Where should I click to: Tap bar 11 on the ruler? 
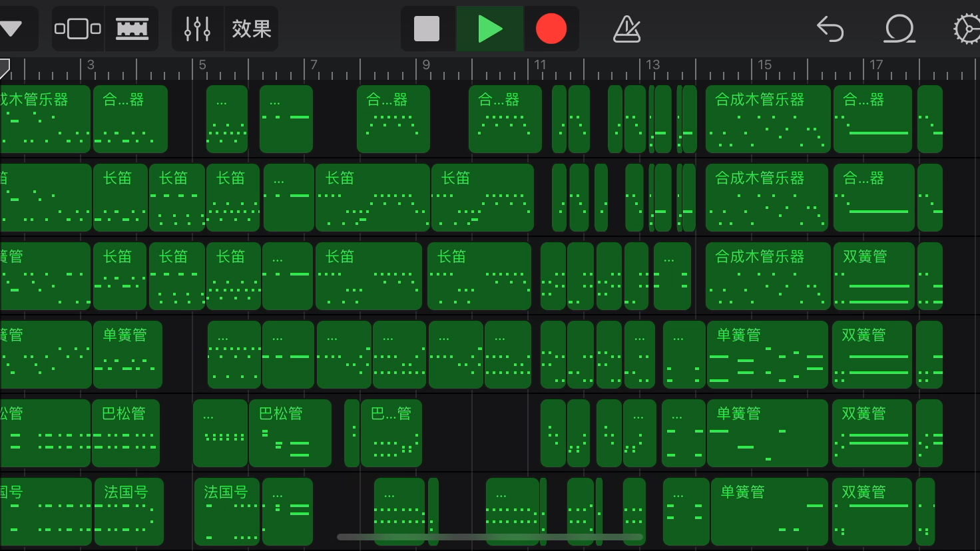coord(540,65)
